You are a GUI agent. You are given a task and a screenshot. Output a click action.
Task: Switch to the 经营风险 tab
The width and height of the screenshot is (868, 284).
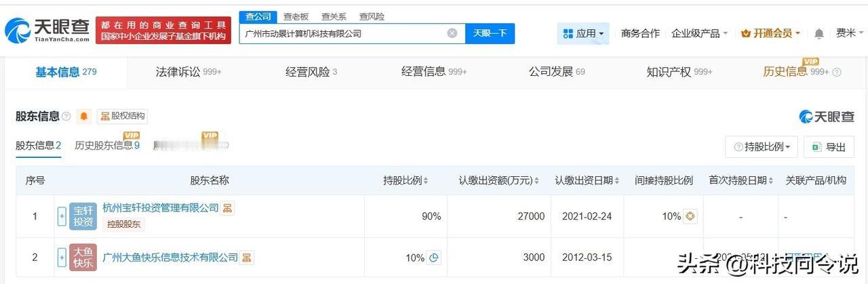(x=311, y=72)
